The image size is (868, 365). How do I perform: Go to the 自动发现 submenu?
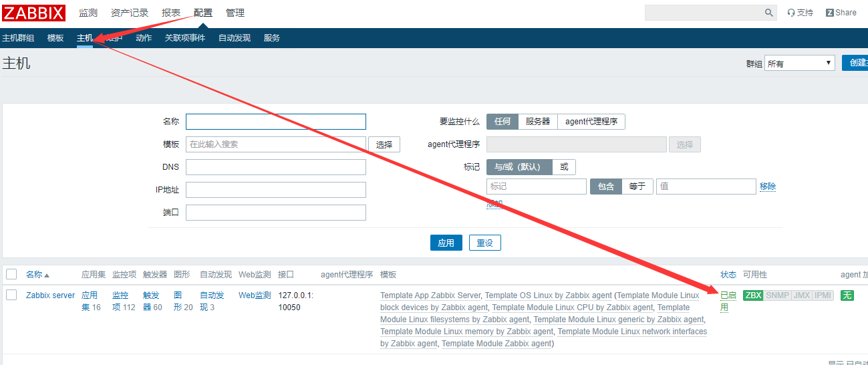coord(235,38)
